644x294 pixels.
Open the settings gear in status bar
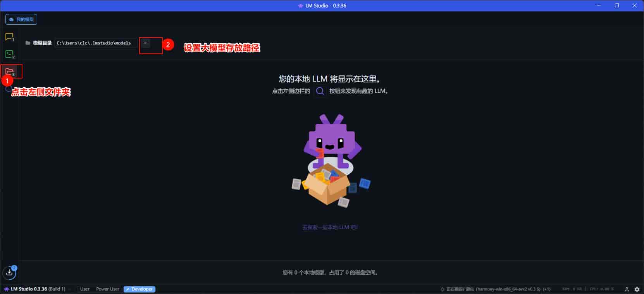[637, 289]
